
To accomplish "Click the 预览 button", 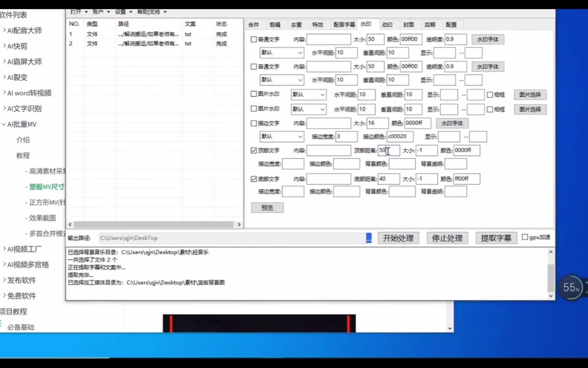I will (x=267, y=208).
